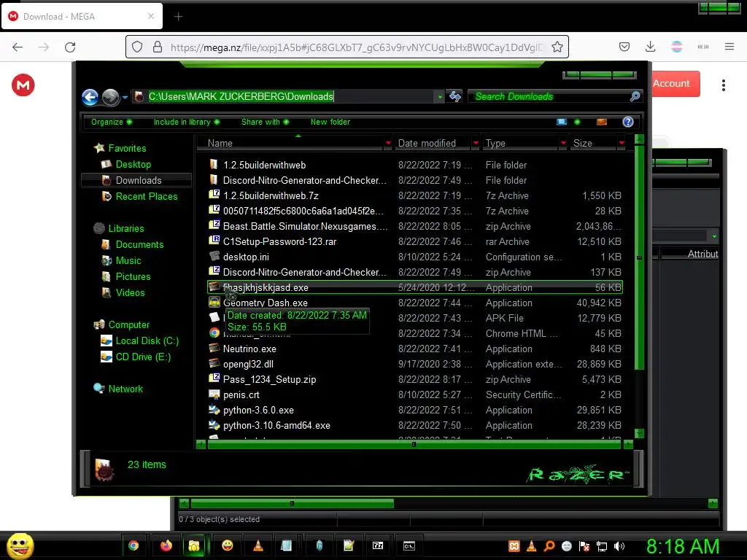The height and width of the screenshot is (560, 747).
Task: Click the vertical scrollbar down arrow
Action: pyautogui.click(x=639, y=433)
